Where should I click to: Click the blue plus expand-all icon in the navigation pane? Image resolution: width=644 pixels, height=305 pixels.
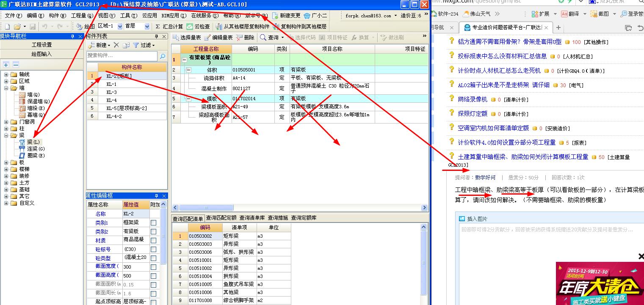6,65
